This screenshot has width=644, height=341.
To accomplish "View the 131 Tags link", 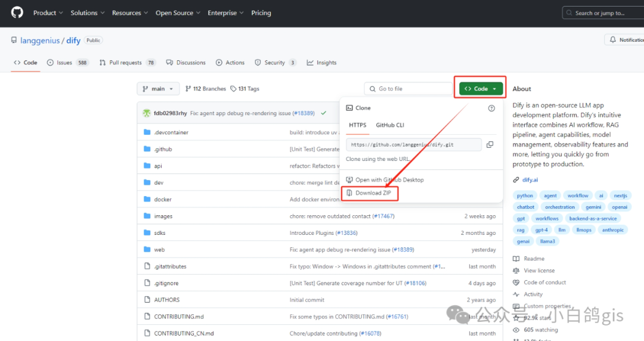I will (x=245, y=89).
